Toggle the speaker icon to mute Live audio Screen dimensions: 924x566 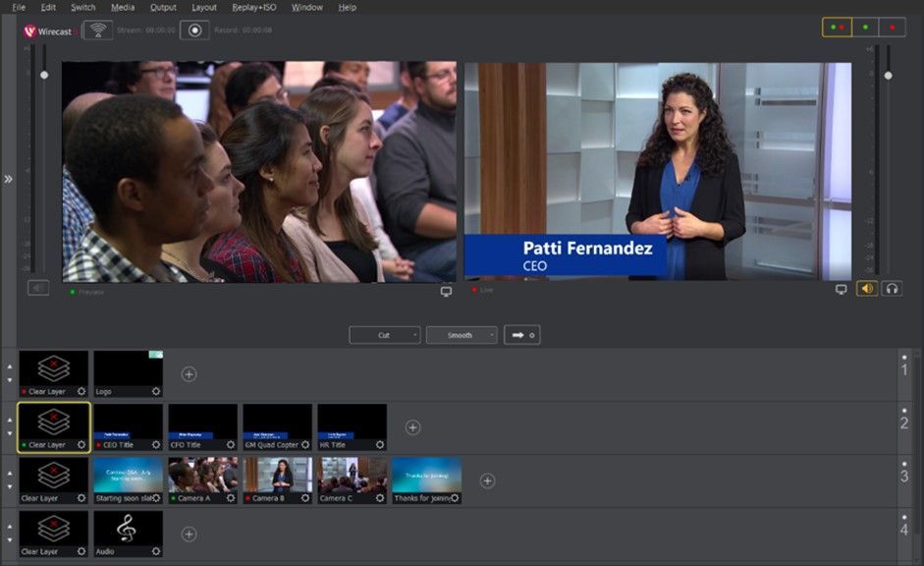(868, 290)
